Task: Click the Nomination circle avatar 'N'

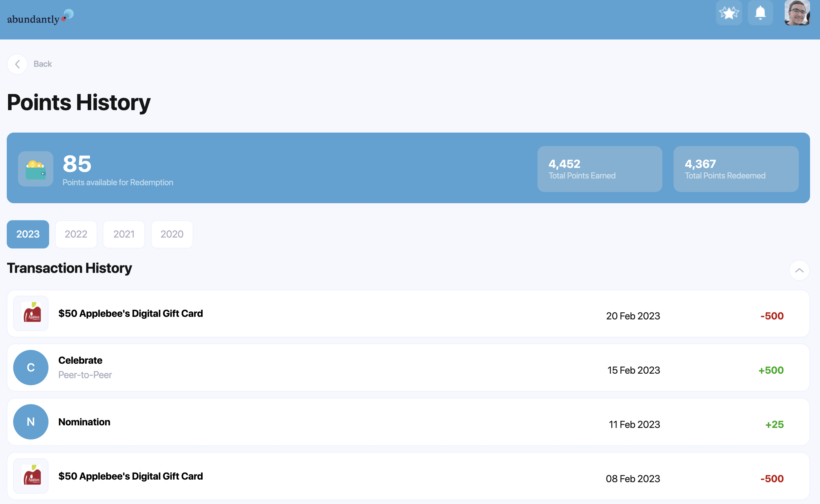Action: (x=31, y=422)
